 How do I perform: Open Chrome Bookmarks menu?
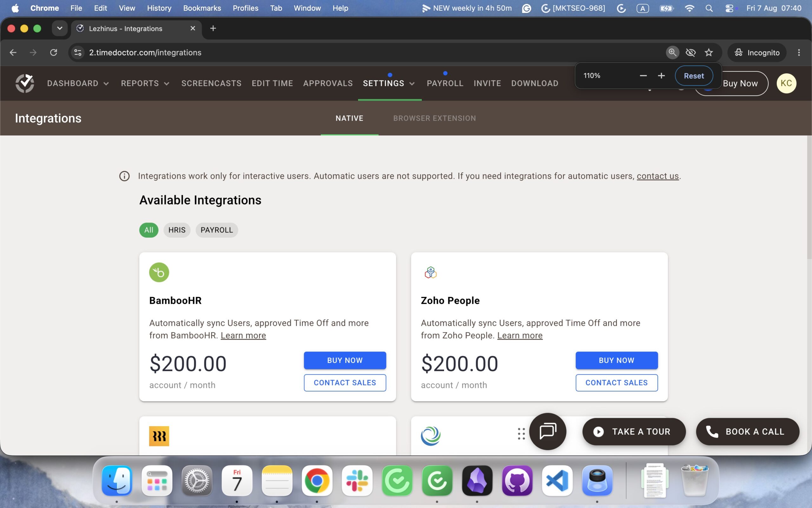[202, 8]
